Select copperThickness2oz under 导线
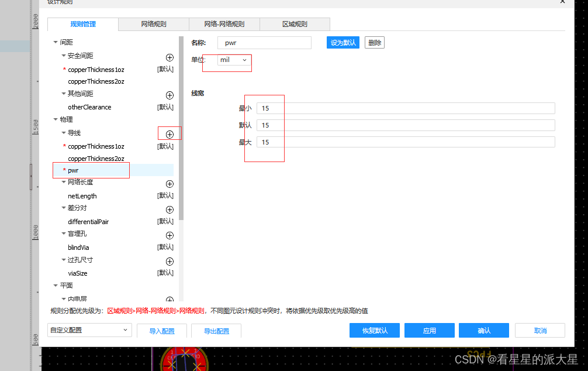The width and height of the screenshot is (588, 371). [x=96, y=159]
